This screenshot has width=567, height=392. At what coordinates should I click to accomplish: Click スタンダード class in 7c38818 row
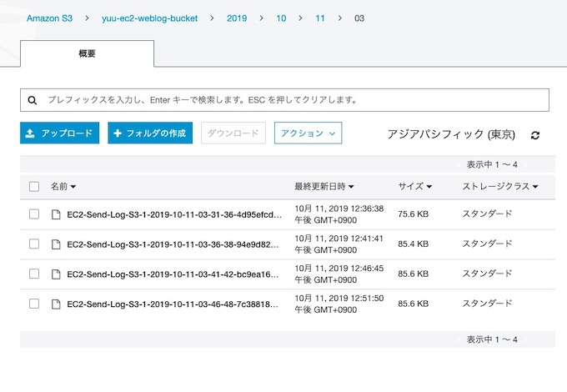point(487,304)
